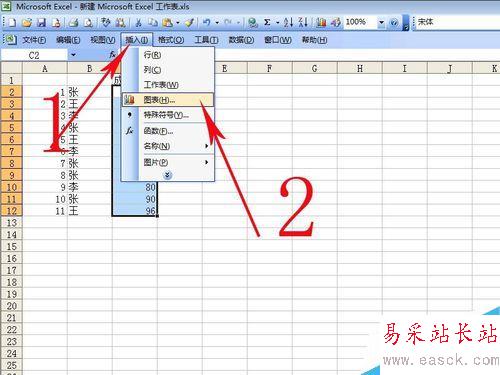The height and width of the screenshot is (375, 500).
Task: Open the 视图(V) menu
Action: (x=103, y=40)
